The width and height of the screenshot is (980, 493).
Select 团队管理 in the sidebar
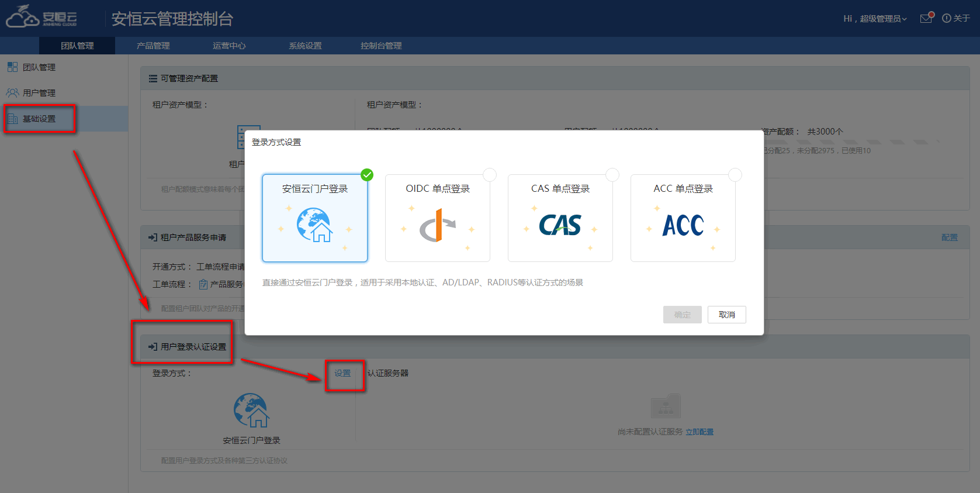[x=64, y=67]
